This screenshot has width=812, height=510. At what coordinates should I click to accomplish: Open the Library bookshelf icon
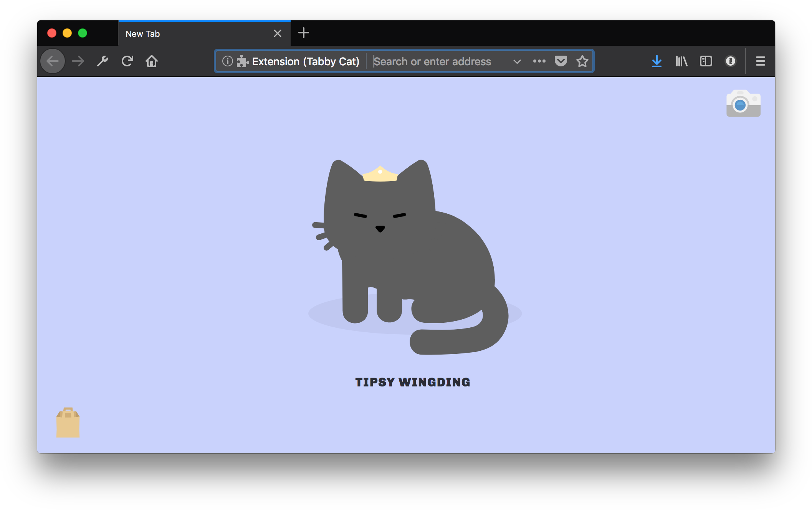click(681, 61)
